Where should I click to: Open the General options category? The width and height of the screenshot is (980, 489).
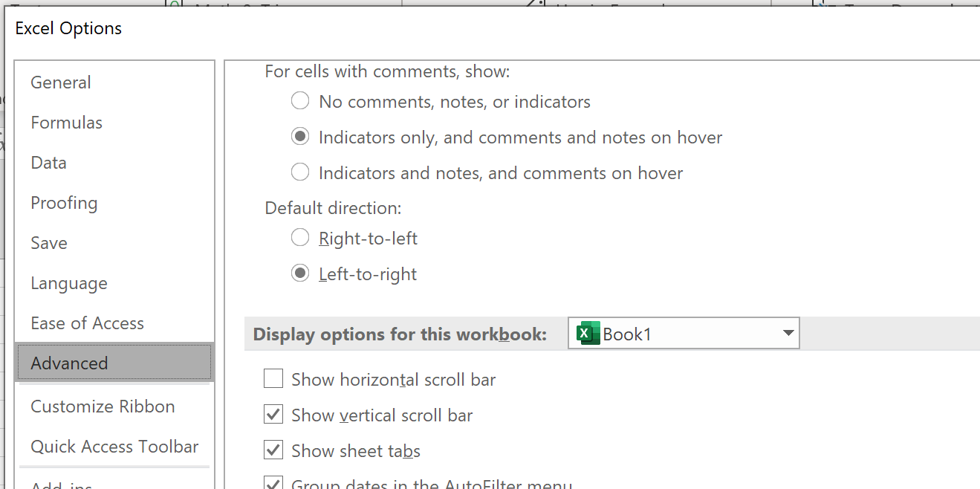click(61, 82)
